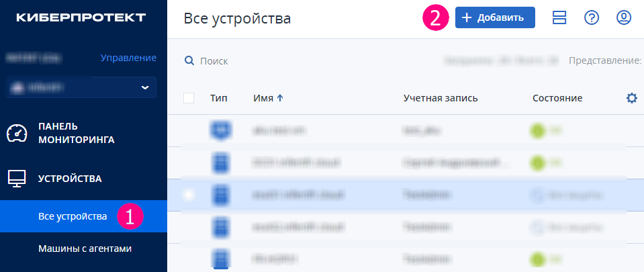
Task: Open the list view layout icon
Action: coord(559,17)
